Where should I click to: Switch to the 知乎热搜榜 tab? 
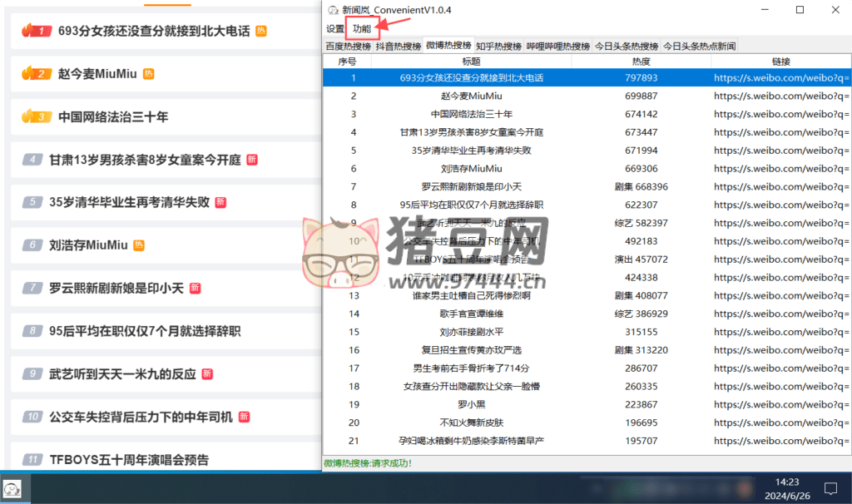[499, 47]
